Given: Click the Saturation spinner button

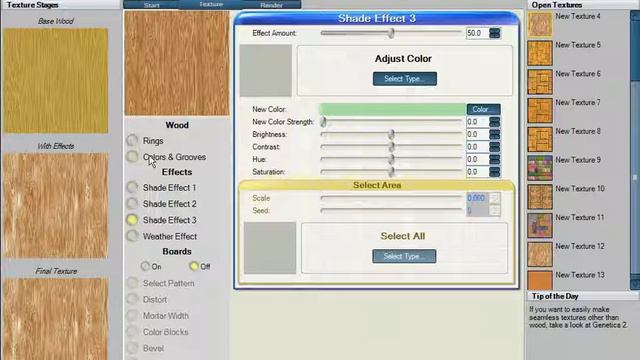Looking at the screenshot, I should coord(495,172).
